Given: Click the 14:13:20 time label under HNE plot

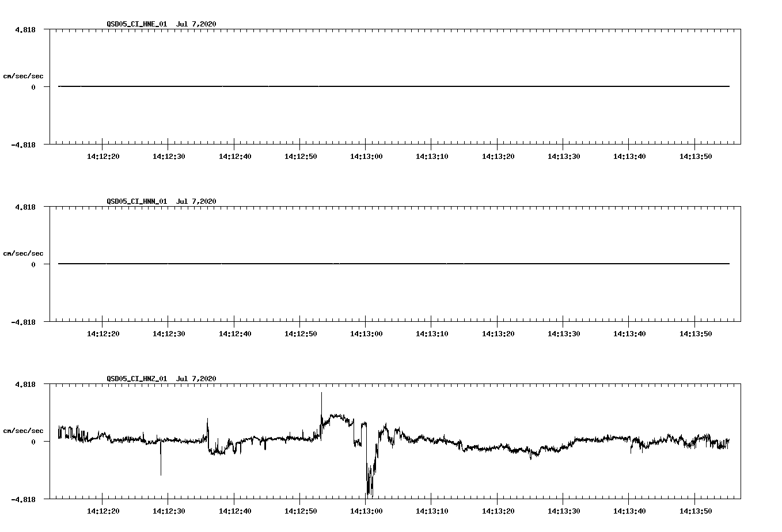Looking at the screenshot, I should coord(498,157).
